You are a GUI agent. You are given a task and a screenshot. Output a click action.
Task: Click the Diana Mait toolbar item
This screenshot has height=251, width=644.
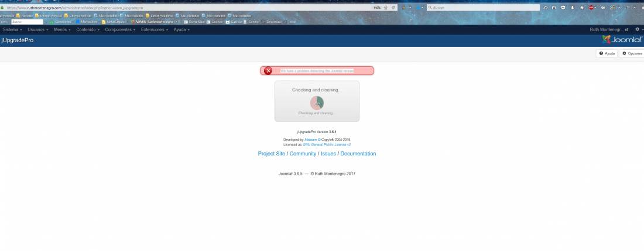tap(194, 21)
